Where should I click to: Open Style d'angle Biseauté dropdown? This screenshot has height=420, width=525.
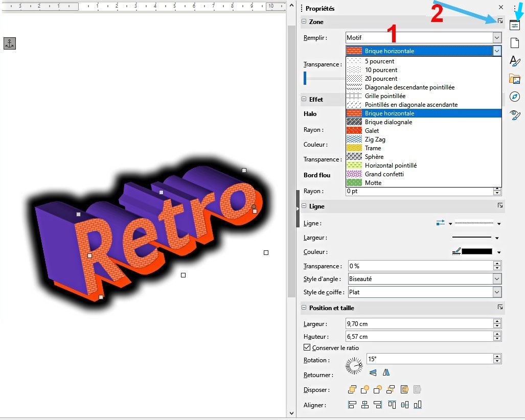[x=497, y=279]
